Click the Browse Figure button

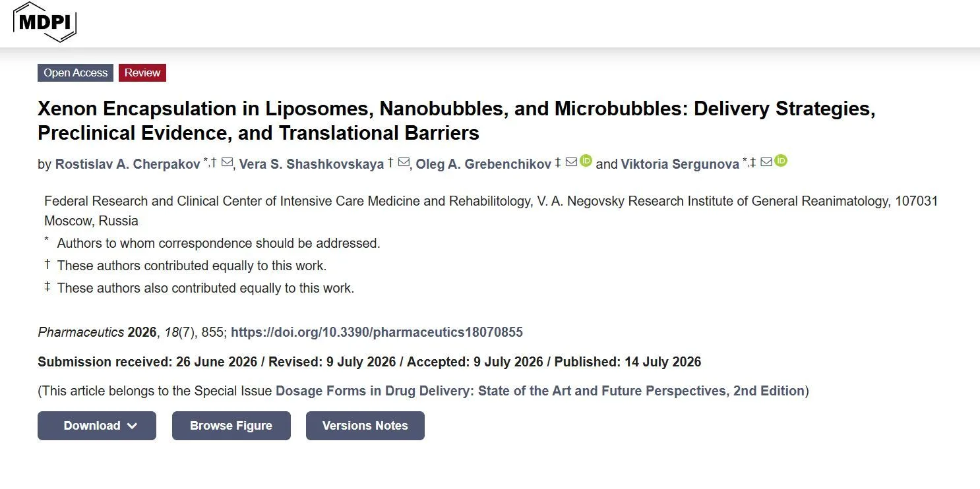231,426
